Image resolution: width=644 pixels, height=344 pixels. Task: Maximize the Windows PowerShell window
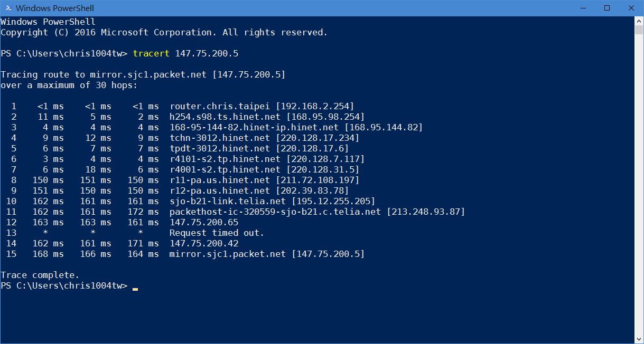point(607,8)
